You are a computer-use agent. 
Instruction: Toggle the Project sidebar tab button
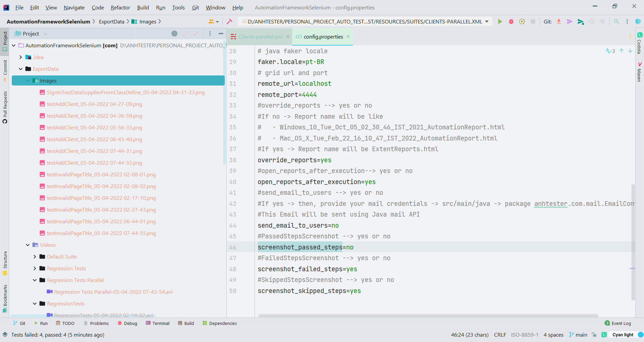pos(5,41)
